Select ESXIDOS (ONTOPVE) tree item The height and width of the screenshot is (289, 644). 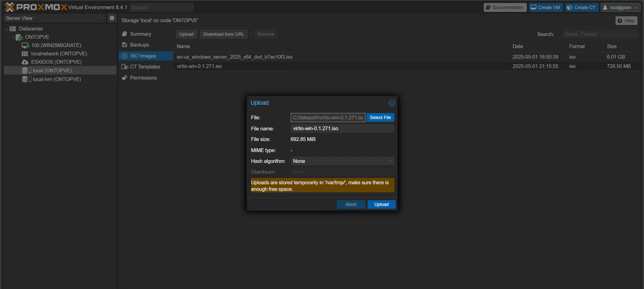coord(56,62)
